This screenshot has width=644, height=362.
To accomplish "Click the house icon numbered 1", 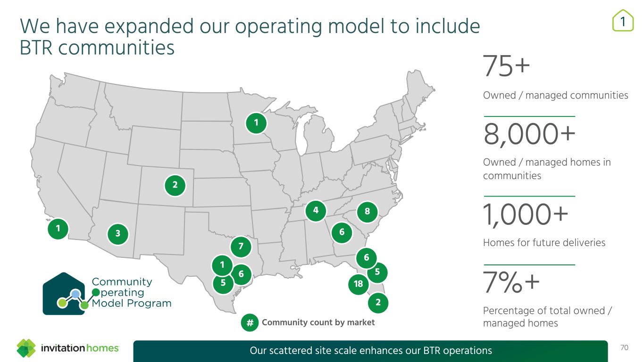I will (622, 21).
